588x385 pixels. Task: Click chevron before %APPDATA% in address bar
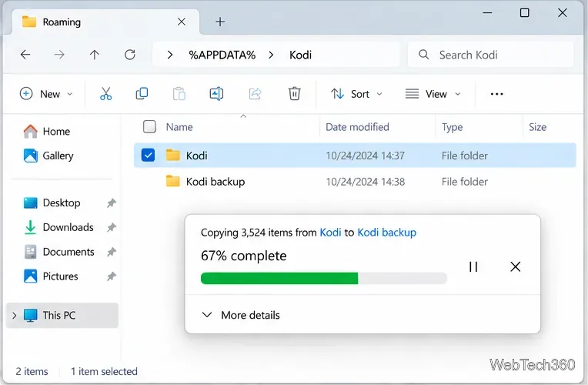click(170, 55)
